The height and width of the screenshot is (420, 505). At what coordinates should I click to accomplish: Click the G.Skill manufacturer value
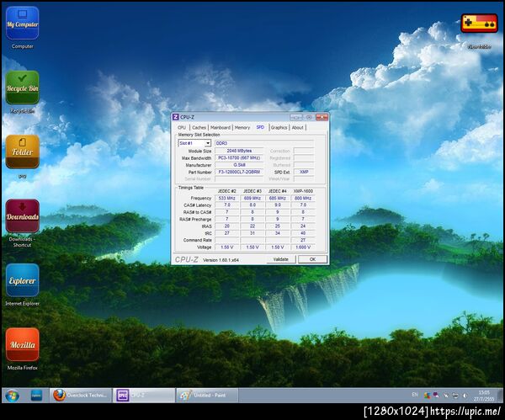click(239, 165)
